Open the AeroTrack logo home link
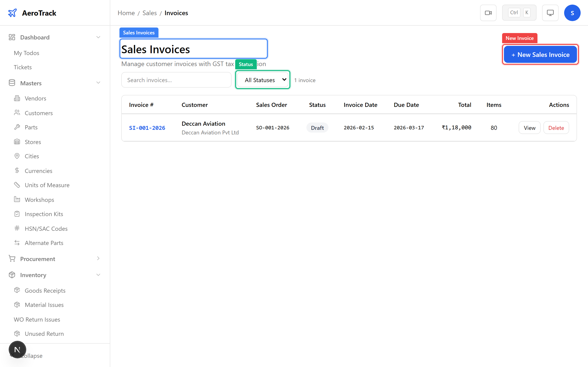588x367 pixels. click(32, 13)
